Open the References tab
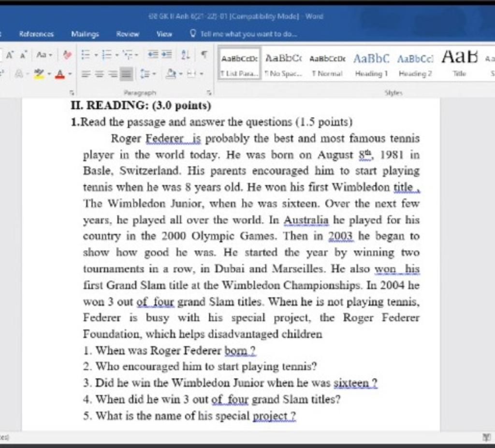The image size is (495, 448). tap(36, 34)
